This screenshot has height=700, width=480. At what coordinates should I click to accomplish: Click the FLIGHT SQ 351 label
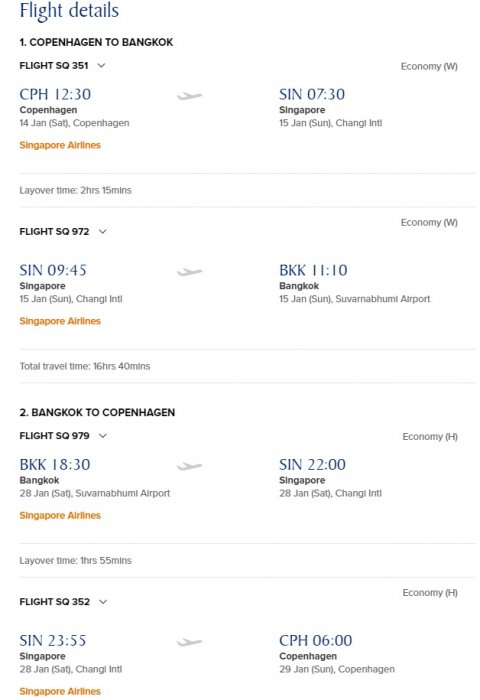pyautogui.click(x=54, y=66)
